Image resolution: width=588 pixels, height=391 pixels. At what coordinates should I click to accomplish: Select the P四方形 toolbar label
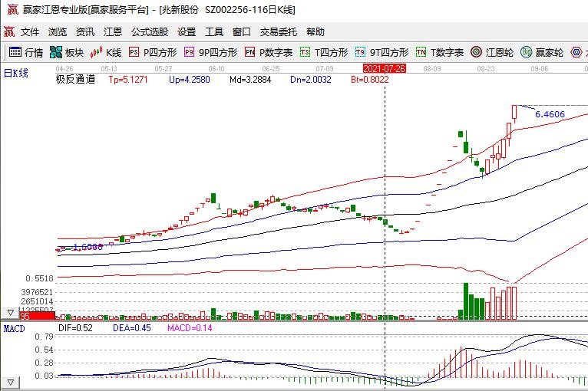pyautogui.click(x=160, y=53)
